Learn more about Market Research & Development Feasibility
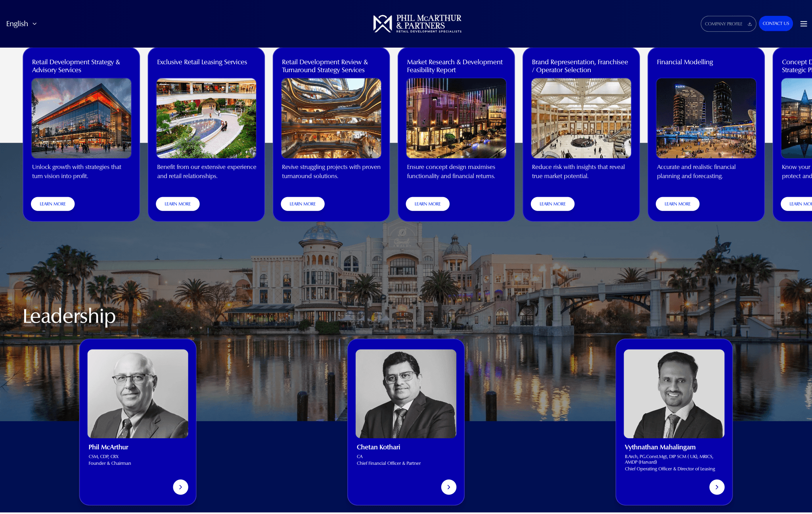 [427, 204]
